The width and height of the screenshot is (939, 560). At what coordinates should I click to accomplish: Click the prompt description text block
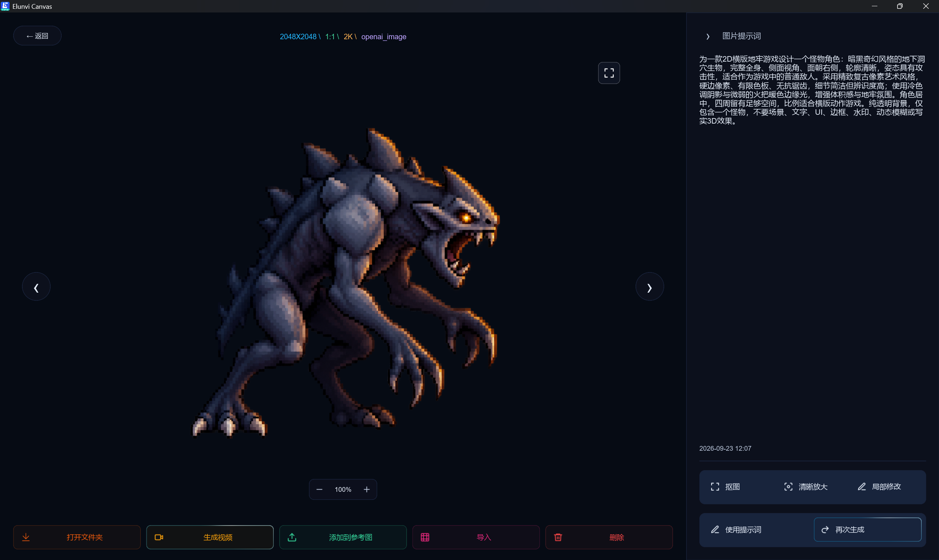click(x=812, y=90)
